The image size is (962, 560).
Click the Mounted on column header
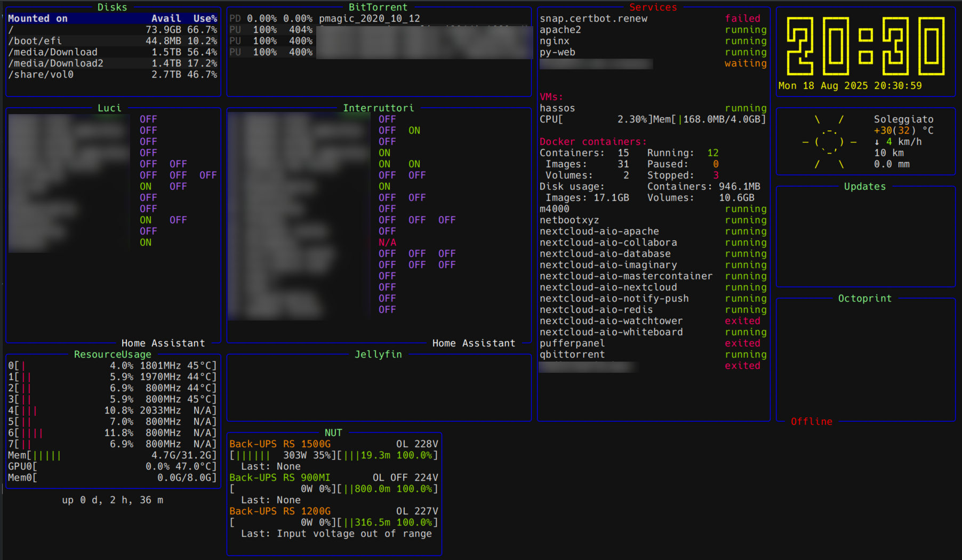pyautogui.click(x=38, y=19)
